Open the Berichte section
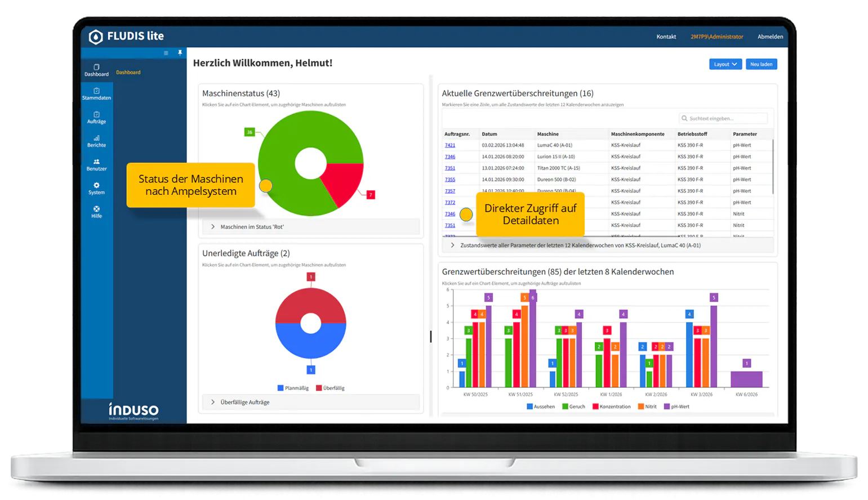Viewport: 868px width, 500px height. click(x=96, y=141)
